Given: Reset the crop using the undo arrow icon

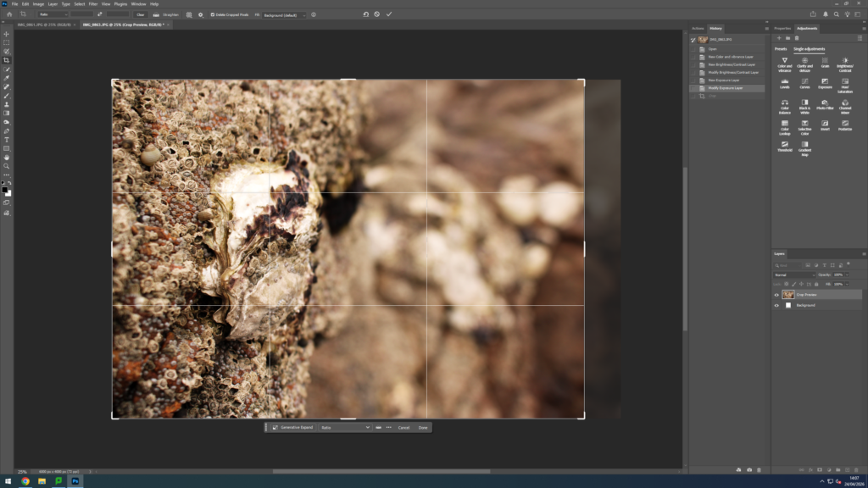Looking at the screenshot, I should [366, 14].
